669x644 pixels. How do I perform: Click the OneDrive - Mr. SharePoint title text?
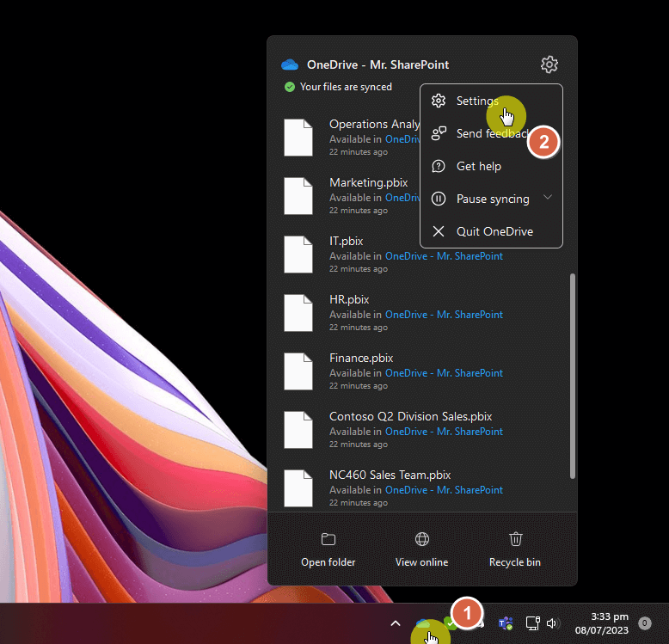(377, 64)
